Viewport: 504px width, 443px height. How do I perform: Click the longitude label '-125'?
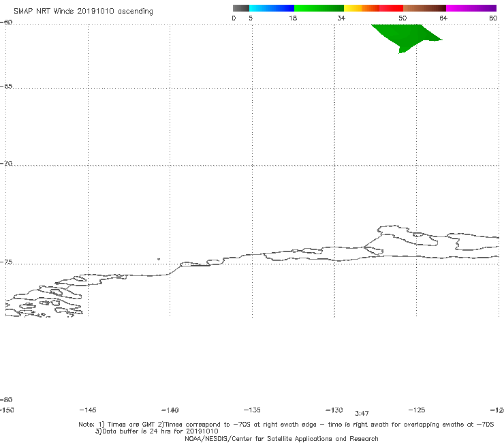click(x=417, y=410)
